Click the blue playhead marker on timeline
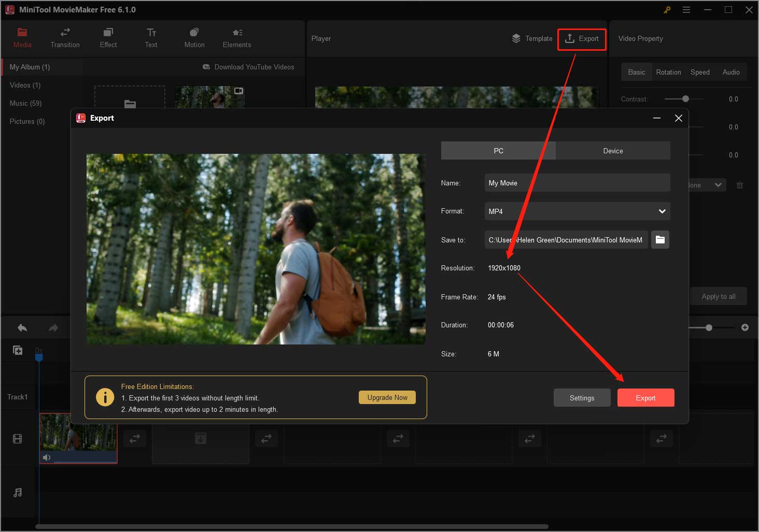The height and width of the screenshot is (532, 759). point(39,357)
